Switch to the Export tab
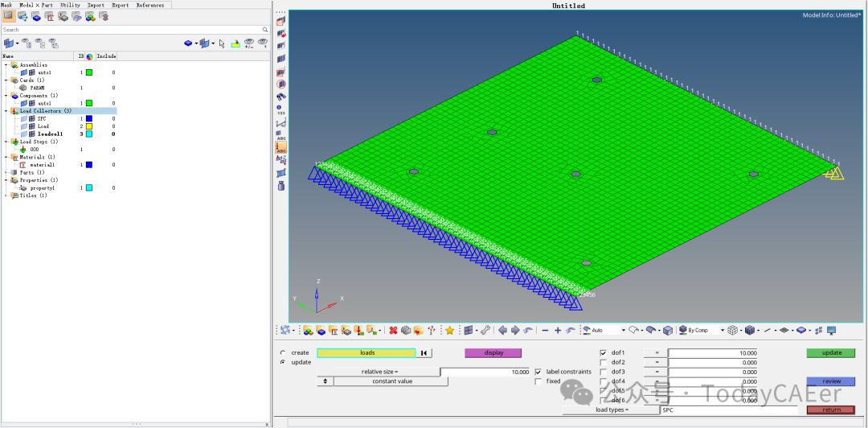 [x=120, y=5]
